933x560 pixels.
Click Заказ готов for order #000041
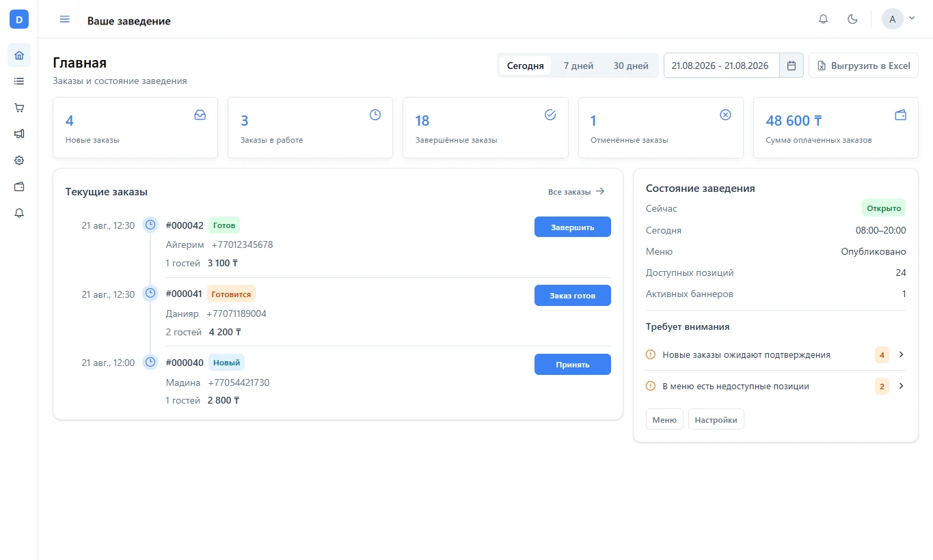[x=573, y=296]
